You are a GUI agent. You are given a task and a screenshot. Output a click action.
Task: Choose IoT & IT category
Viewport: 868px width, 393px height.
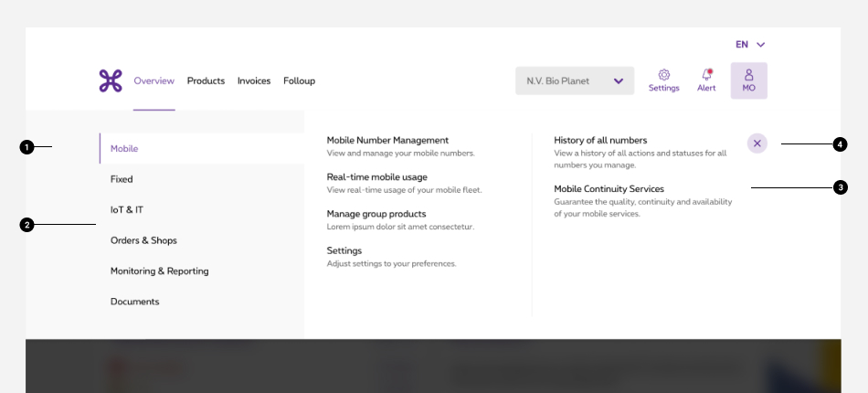click(x=127, y=209)
